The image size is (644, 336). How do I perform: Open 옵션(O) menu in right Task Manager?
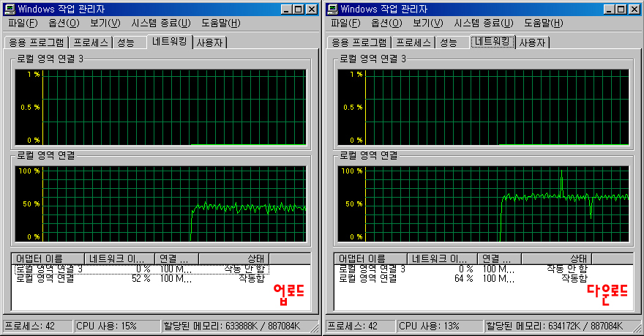tap(386, 23)
